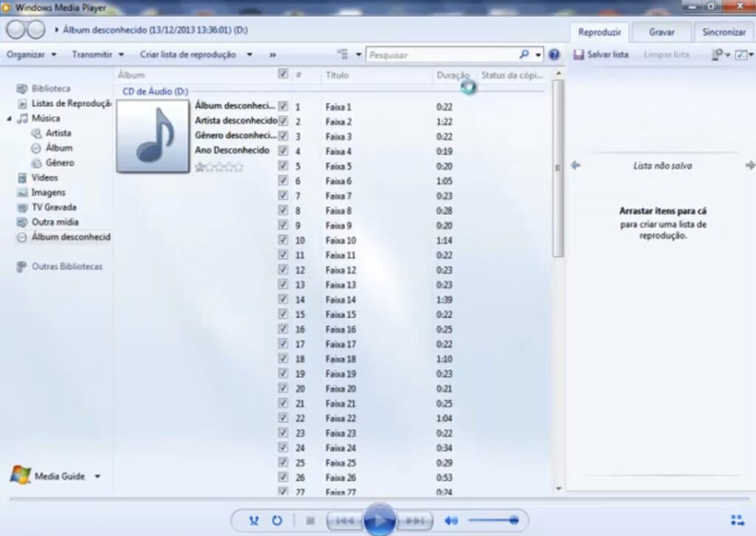Screen dimensions: 756x536
Task: Click the forward navigation arrow
Action: coord(36,30)
